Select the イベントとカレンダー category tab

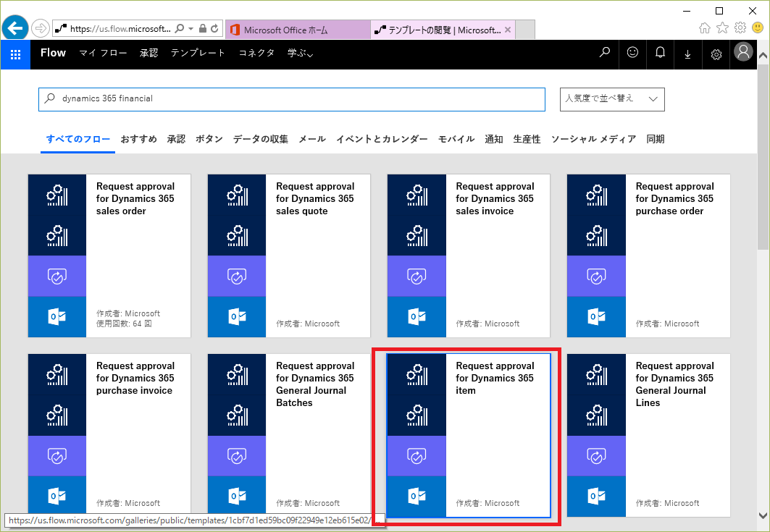tap(382, 140)
